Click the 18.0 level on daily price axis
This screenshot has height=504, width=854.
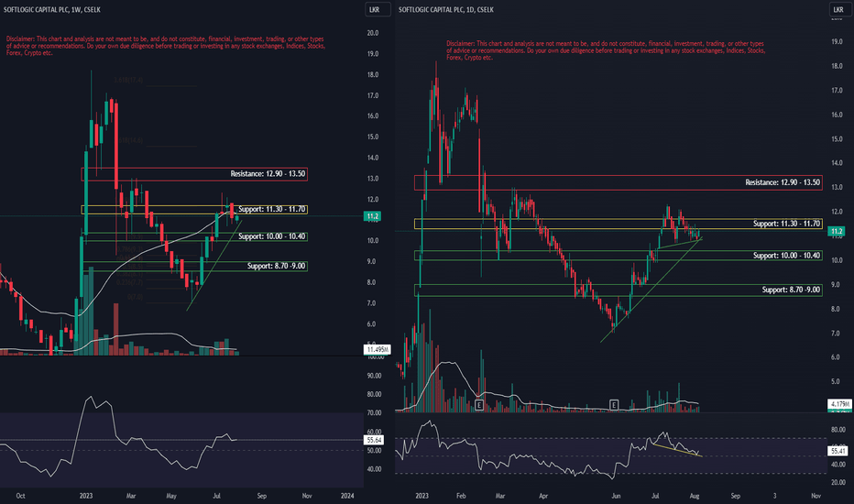(x=838, y=66)
